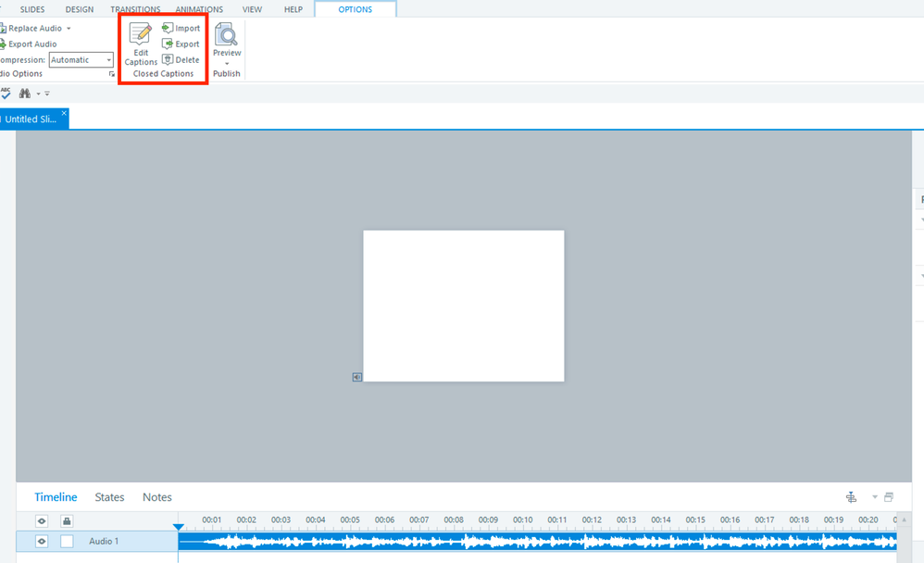Open the States panel tab

[x=109, y=497]
